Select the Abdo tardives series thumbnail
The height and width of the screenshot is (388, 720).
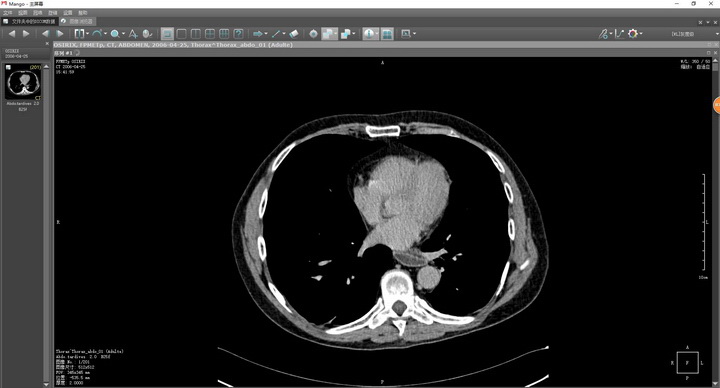[x=23, y=82]
